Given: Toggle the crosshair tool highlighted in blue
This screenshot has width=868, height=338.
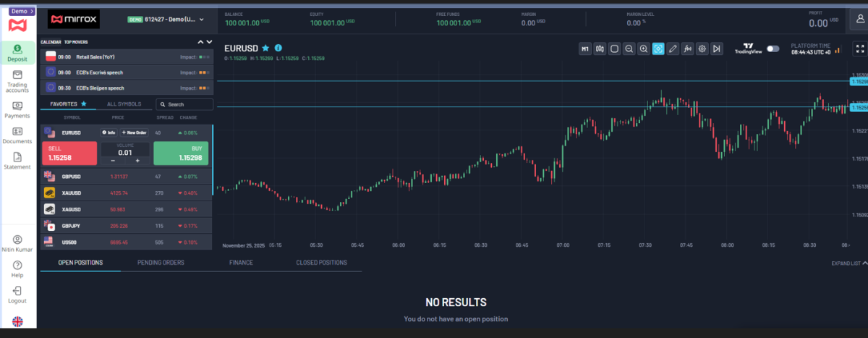Looking at the screenshot, I should pyautogui.click(x=658, y=48).
